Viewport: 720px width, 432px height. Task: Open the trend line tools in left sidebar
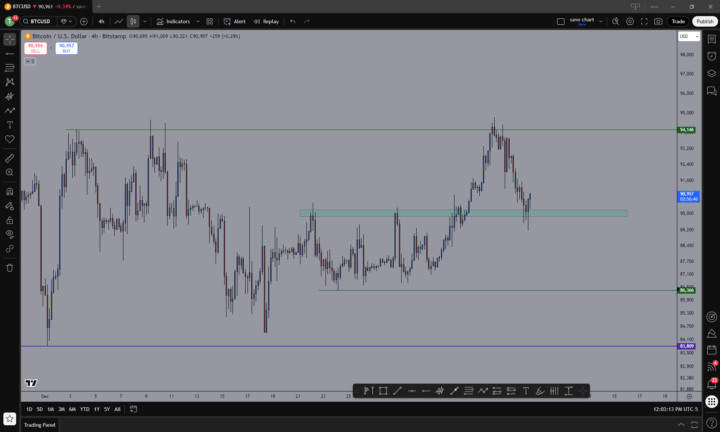[x=10, y=54]
